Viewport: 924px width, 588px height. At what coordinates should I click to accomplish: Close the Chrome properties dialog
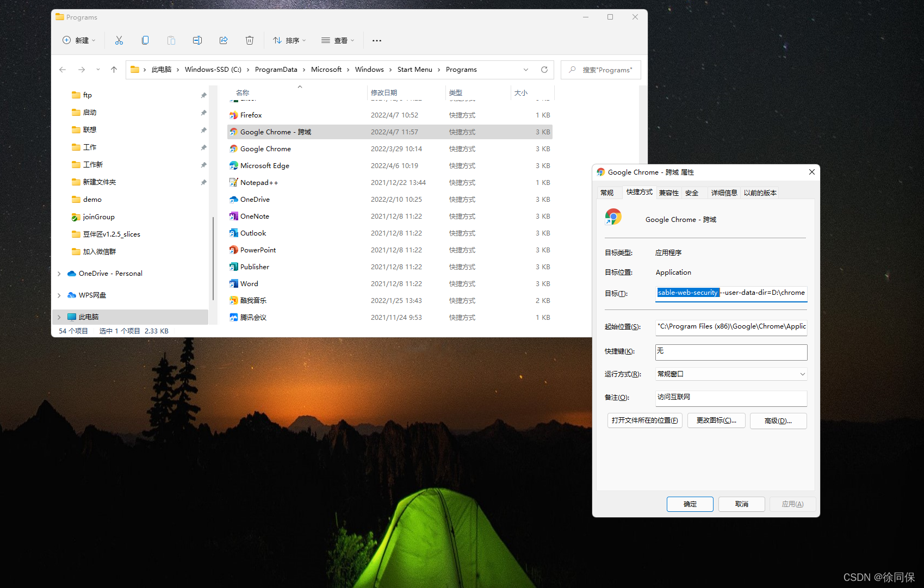811,172
